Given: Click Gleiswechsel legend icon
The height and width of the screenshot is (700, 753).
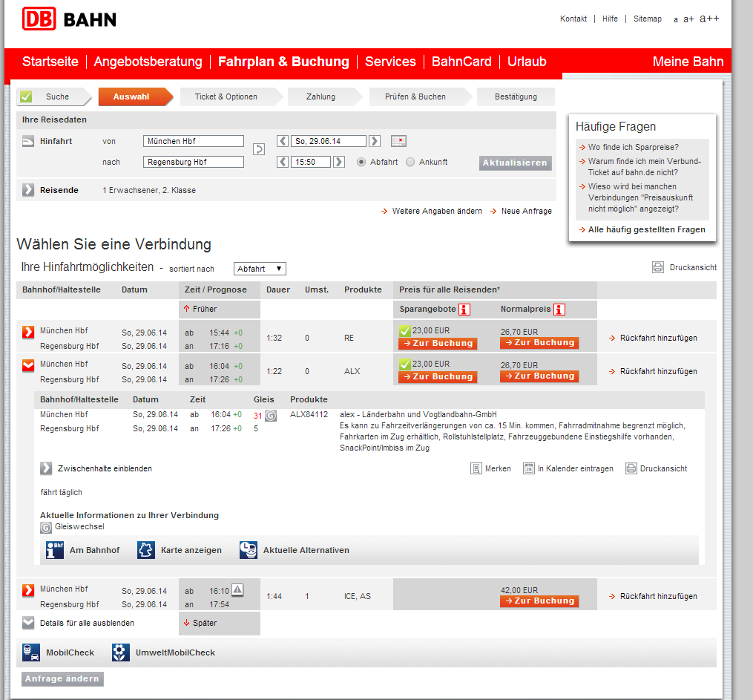Looking at the screenshot, I should 45,528.
